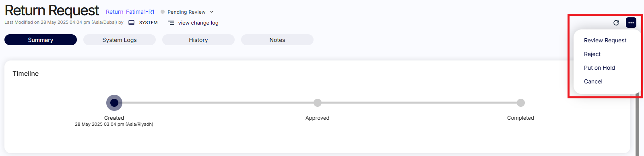Open the Return-Fatima1-R1 link
This screenshot has height=156, width=644.
130,12
